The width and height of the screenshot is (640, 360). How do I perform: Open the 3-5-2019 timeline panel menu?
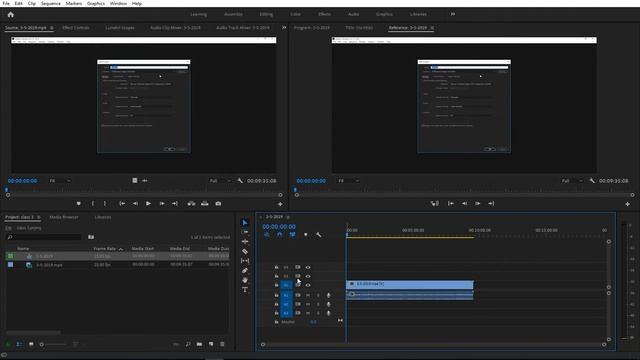(288, 217)
